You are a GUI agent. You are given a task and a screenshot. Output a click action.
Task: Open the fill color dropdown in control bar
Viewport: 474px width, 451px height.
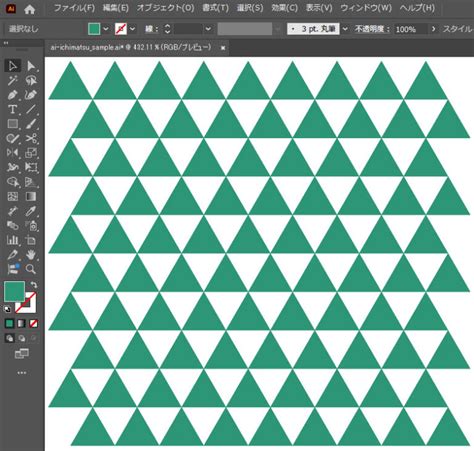click(106, 29)
